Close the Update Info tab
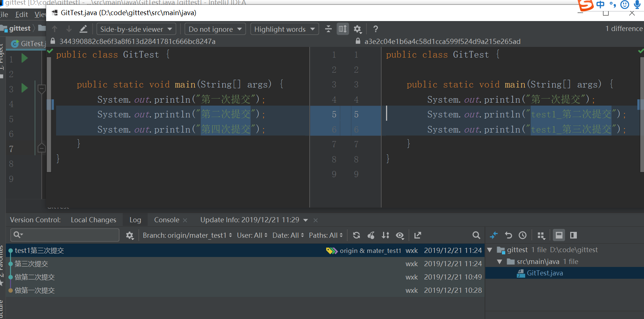644x319 pixels. click(316, 220)
